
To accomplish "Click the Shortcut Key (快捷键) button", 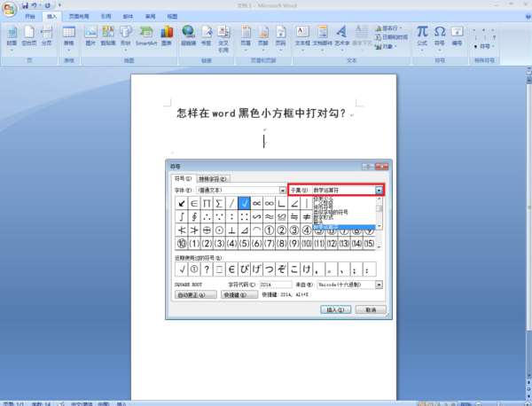I will click(x=239, y=295).
